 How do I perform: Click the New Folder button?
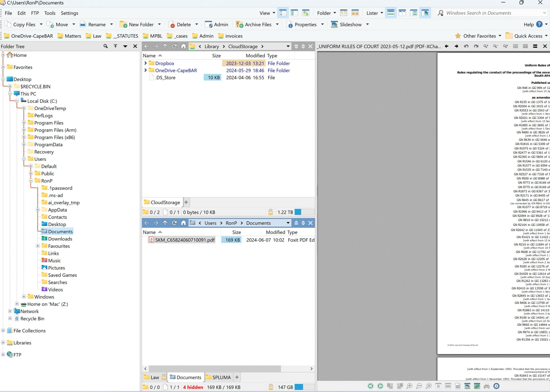coord(136,24)
